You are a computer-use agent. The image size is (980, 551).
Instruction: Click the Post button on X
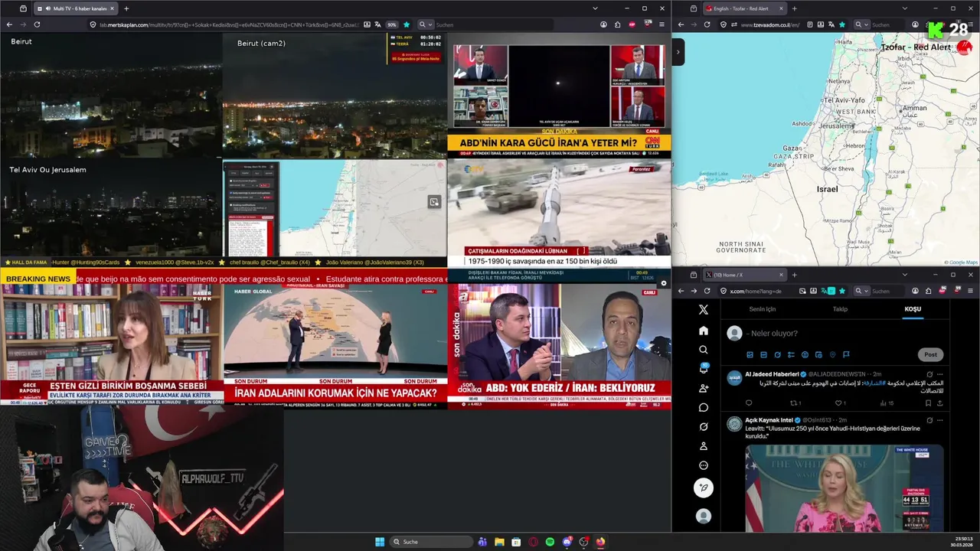point(930,354)
